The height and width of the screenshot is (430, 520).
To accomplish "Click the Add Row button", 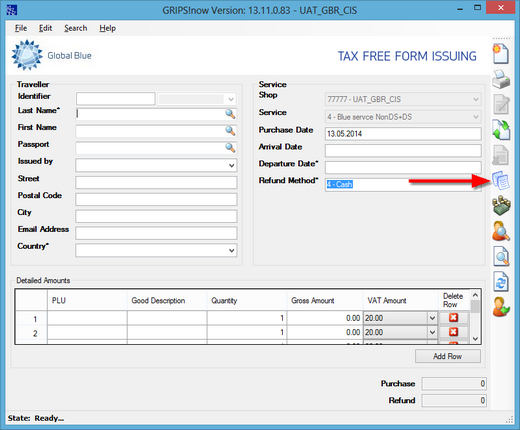I will tap(448, 356).
